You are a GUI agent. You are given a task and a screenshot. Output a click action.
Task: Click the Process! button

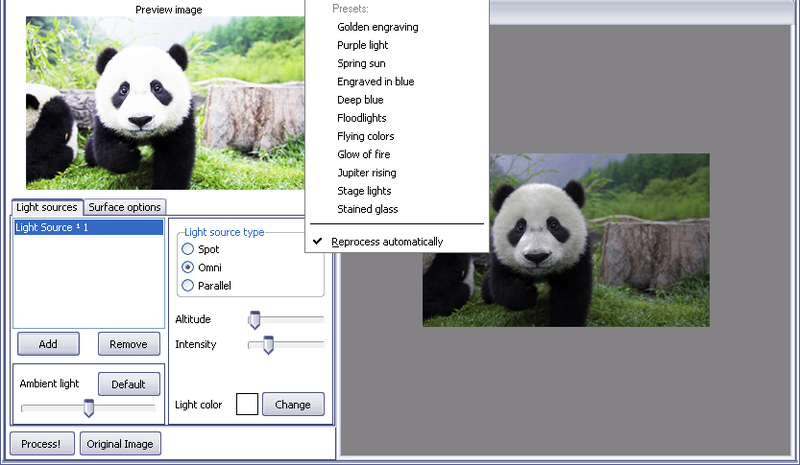coord(42,444)
